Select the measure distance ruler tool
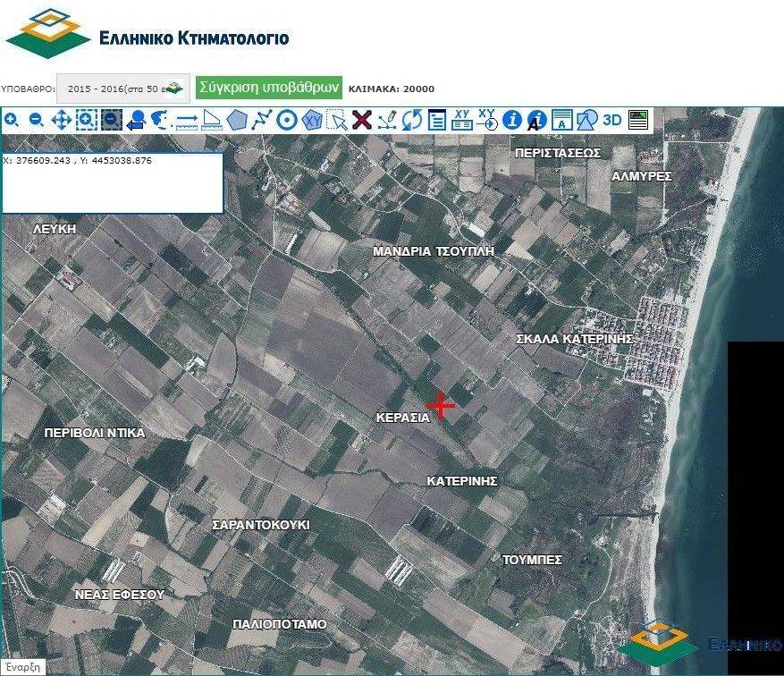The image size is (784, 676). pyautogui.click(x=187, y=119)
